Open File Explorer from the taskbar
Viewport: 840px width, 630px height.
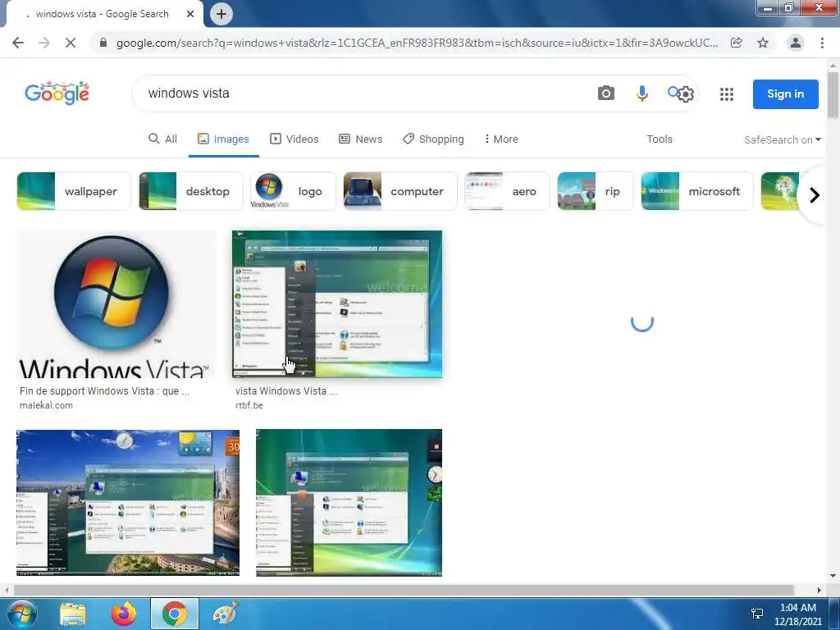pos(73,614)
